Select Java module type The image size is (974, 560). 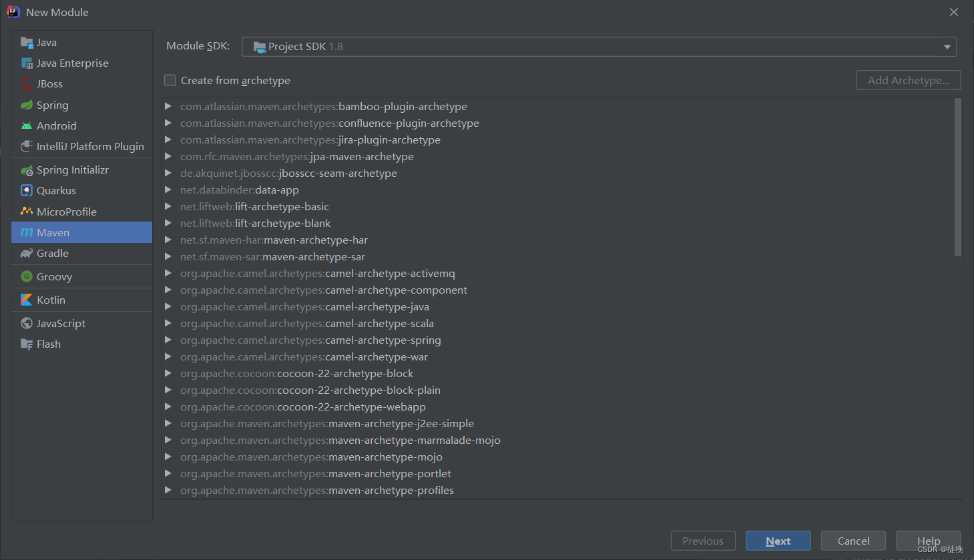point(82,43)
